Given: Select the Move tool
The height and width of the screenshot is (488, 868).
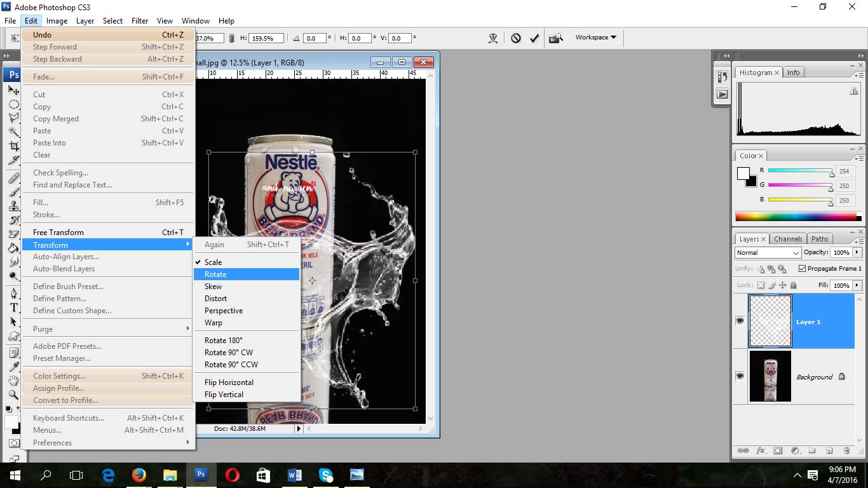Looking at the screenshot, I should 13,91.
